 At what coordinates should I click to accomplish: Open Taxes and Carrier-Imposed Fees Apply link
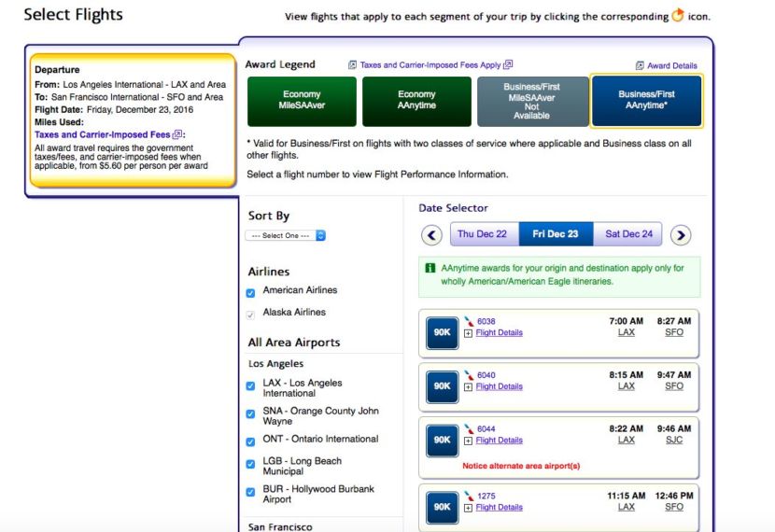coord(430,64)
